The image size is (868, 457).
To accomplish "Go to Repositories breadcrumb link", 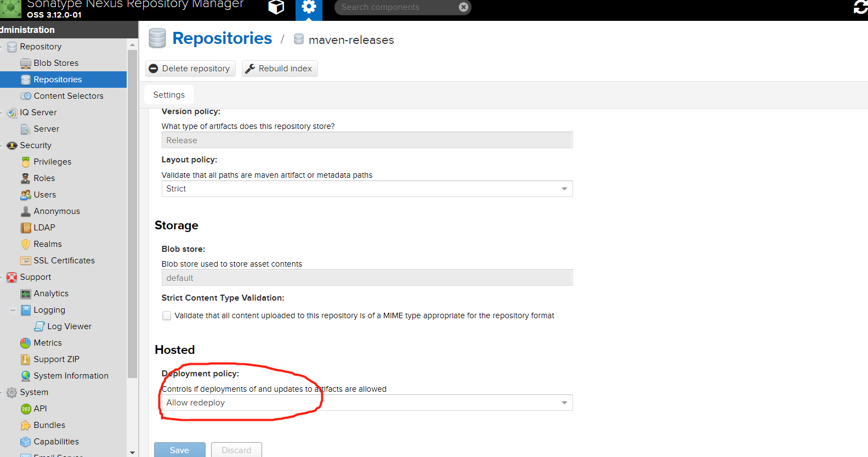I will [222, 38].
